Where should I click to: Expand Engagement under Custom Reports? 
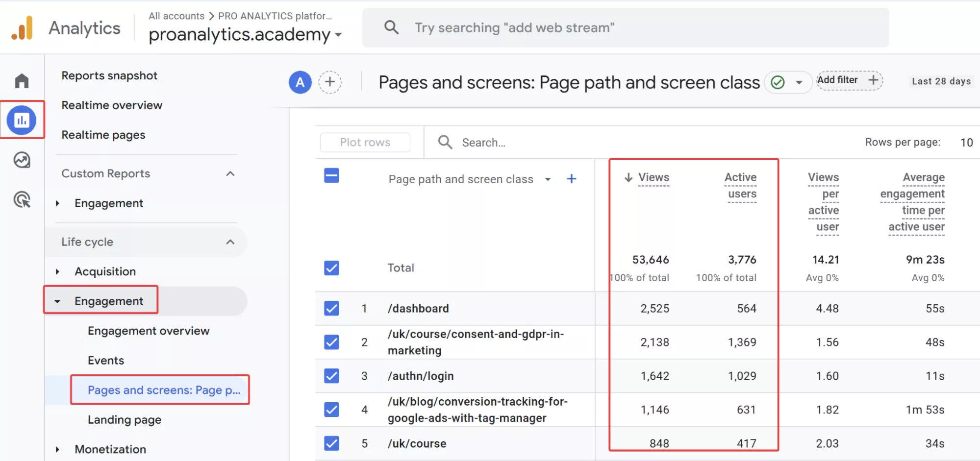coord(58,203)
